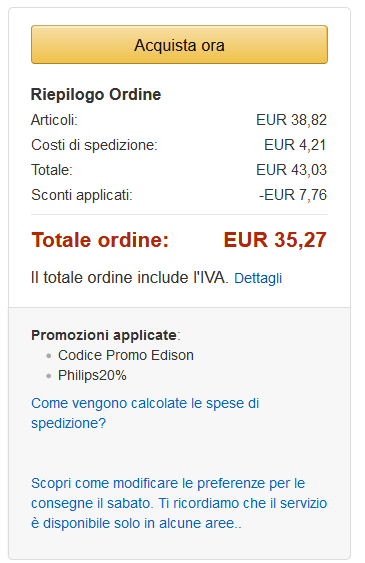Open the shipping cost calculation link

click(145, 413)
